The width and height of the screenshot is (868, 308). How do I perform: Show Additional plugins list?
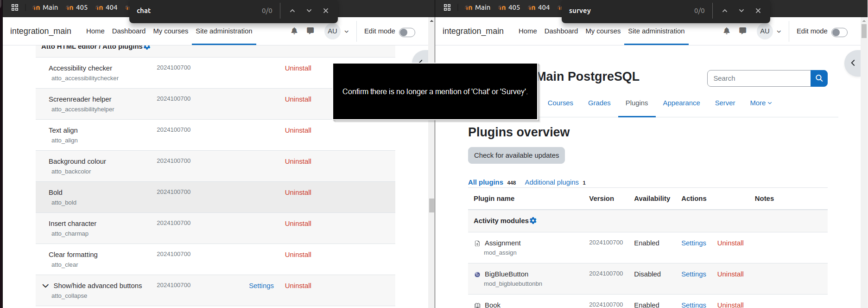[551, 182]
